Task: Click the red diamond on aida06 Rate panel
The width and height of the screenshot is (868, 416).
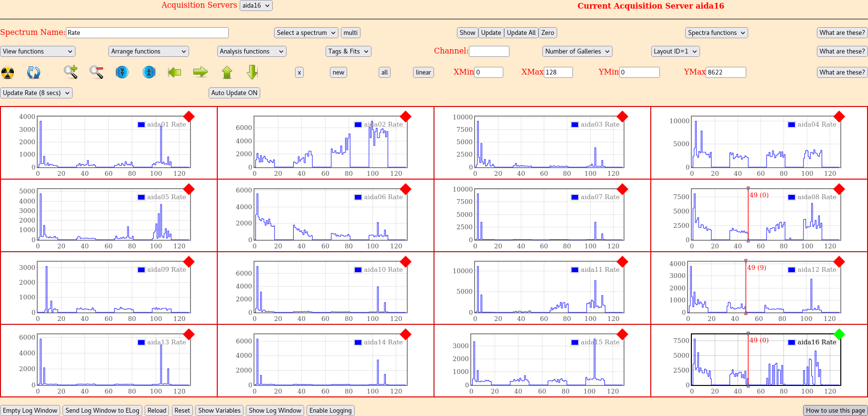Action: tap(406, 189)
